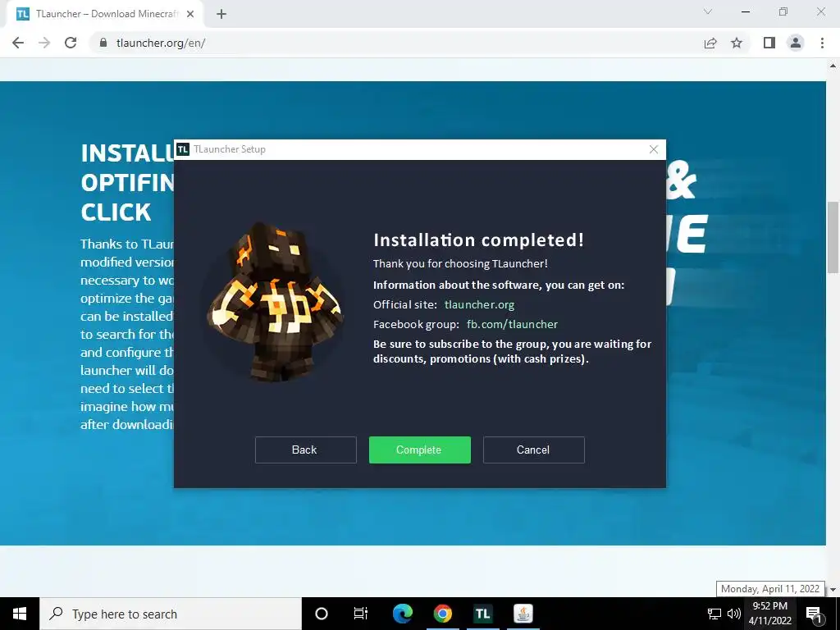840x630 pixels.
Task: Go back in Chrome browser
Action: coord(18,43)
